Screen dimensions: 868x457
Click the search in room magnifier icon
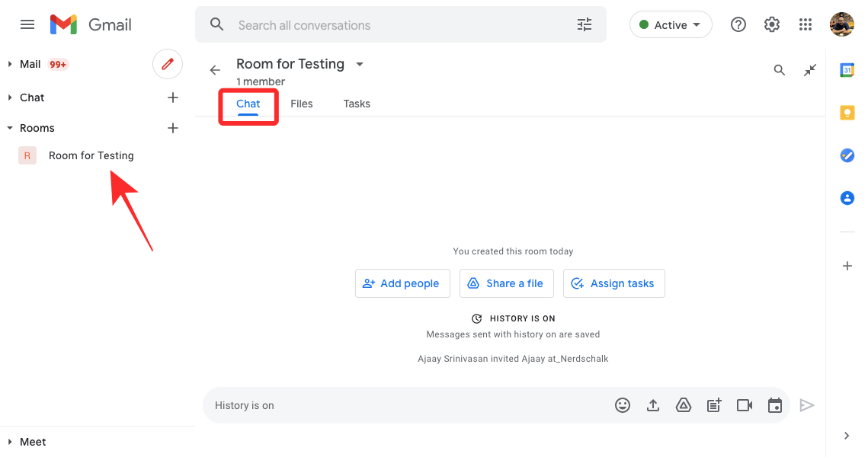[779, 70]
